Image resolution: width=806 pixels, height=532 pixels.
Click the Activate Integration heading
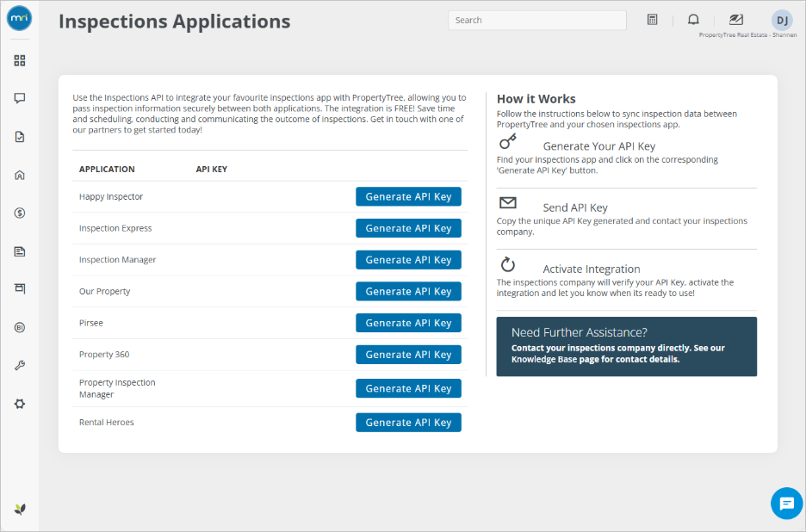tap(591, 269)
